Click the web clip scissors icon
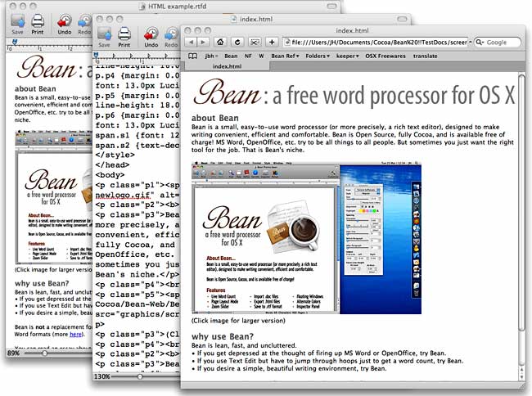 tap(255, 42)
